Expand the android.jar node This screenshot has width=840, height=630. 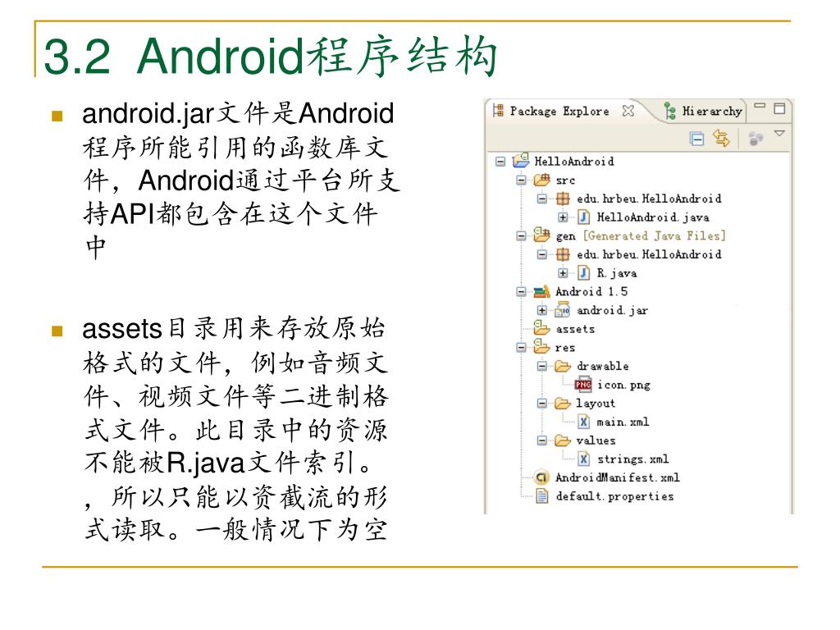pyautogui.click(x=541, y=310)
